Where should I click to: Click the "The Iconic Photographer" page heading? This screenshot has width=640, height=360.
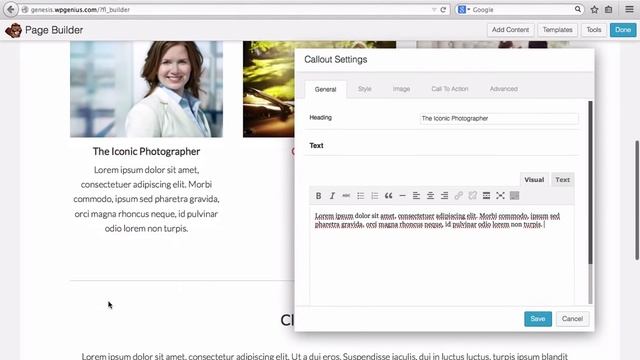(146, 151)
